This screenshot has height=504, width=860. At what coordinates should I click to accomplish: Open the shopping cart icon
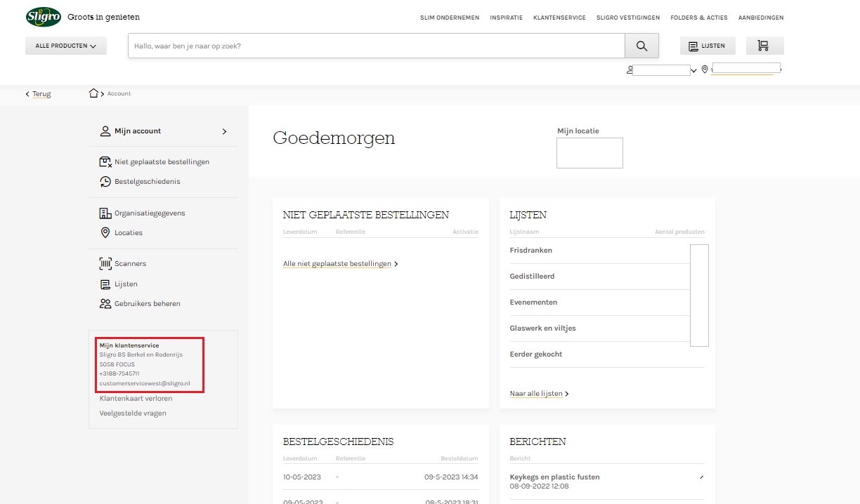pos(764,46)
